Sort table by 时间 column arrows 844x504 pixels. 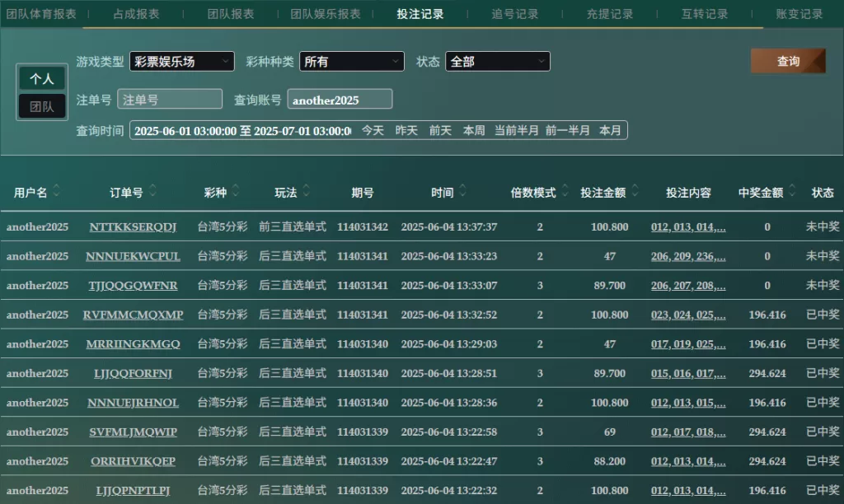(463, 190)
